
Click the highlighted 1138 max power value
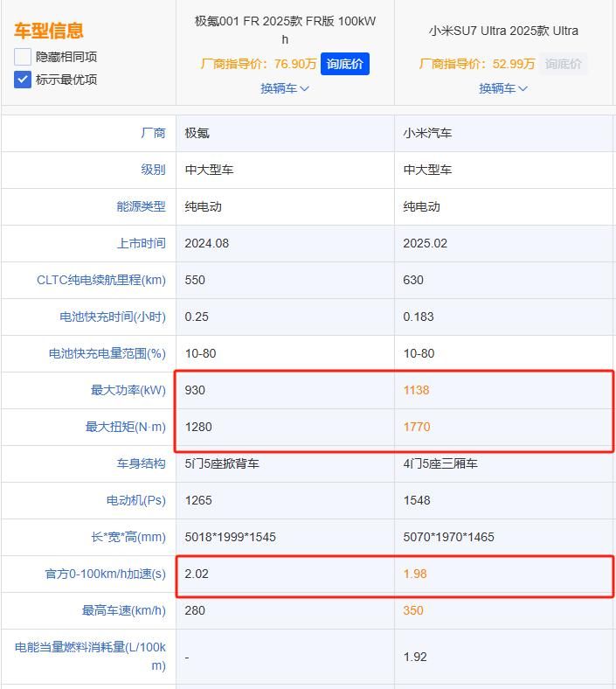point(416,390)
